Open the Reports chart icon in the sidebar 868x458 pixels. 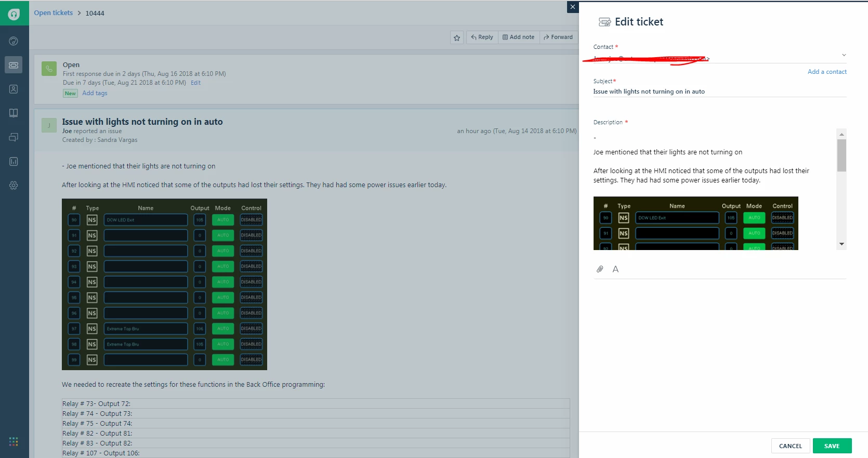[x=14, y=161]
